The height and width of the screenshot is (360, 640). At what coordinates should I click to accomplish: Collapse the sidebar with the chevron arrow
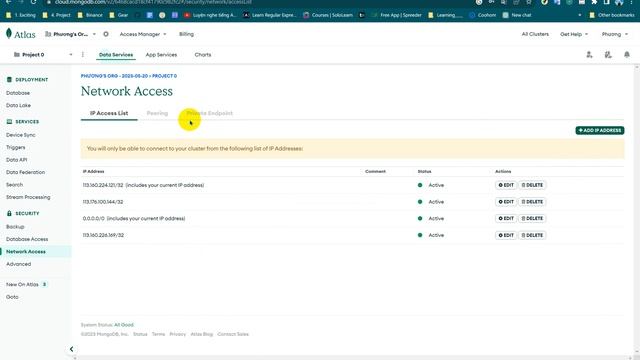pos(71,349)
